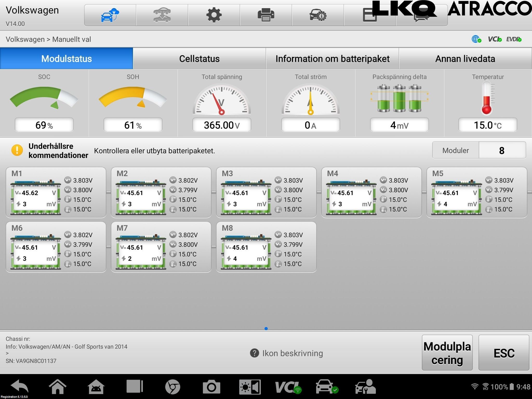Screen dimensions: 532x399
Task: Tap the VCI connection status indicator
Action: pos(494,39)
